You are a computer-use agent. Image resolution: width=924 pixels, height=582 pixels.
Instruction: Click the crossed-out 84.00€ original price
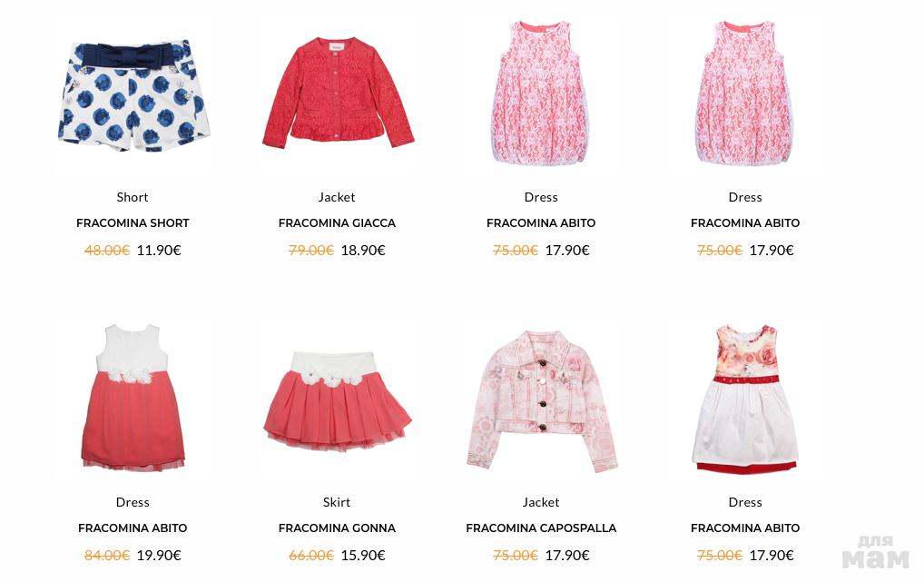107,556
